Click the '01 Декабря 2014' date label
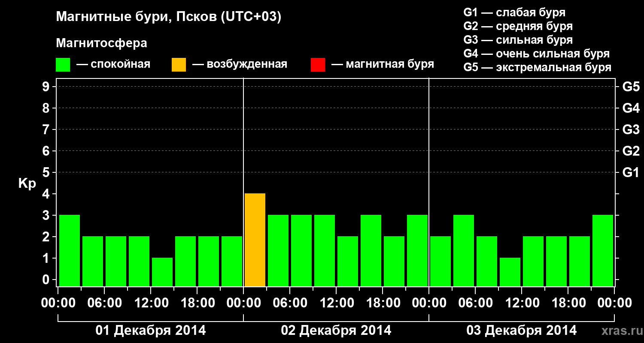Screen dimensions: 644x343 (151, 331)
